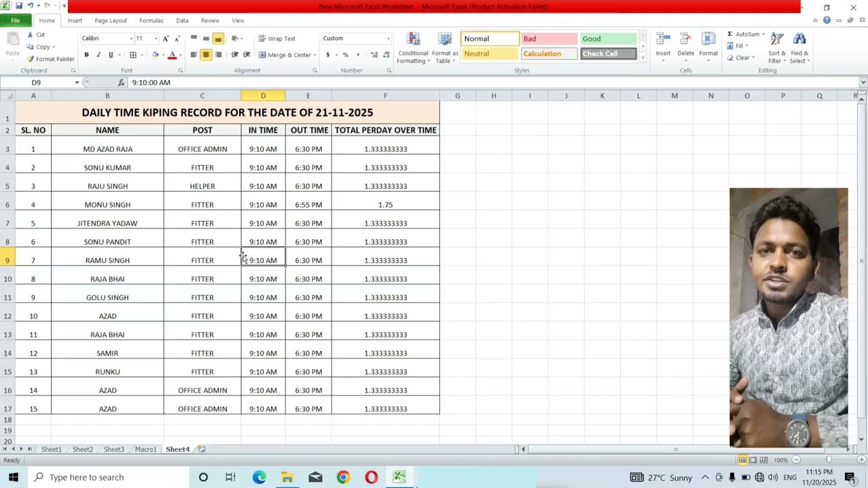This screenshot has height=488, width=868.
Task: Open Find & Select menu
Action: [800, 47]
